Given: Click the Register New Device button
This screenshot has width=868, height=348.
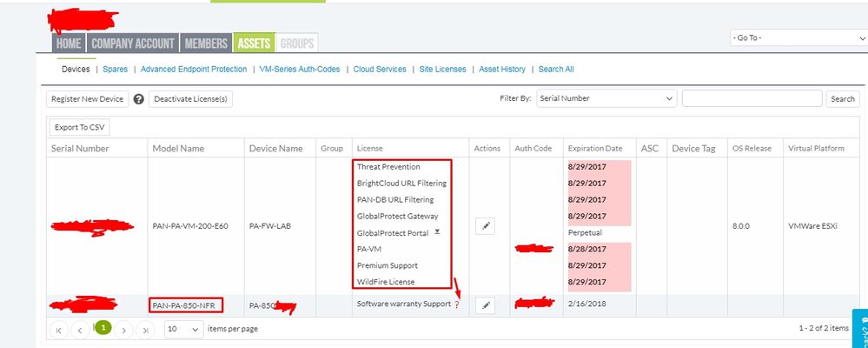Looking at the screenshot, I should pos(88,98).
